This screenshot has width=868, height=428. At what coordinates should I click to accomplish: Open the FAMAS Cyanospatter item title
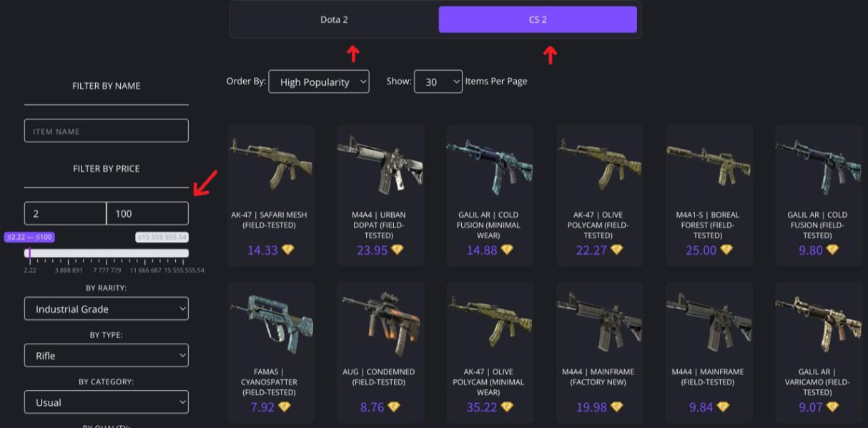point(271,382)
